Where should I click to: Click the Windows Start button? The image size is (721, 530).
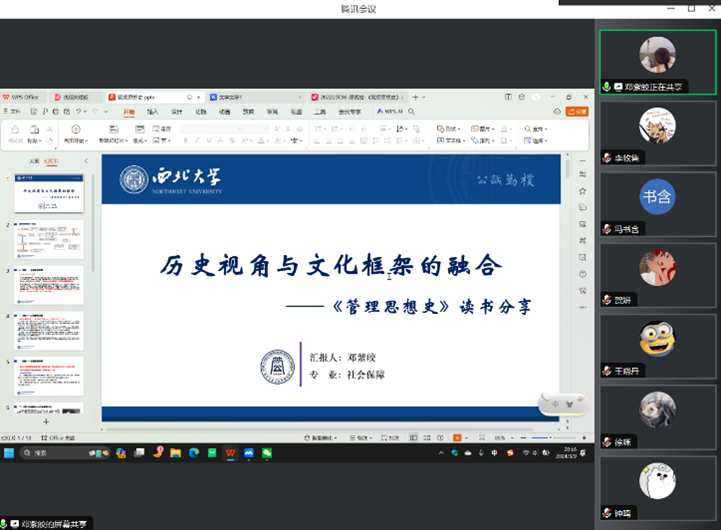pos(10,453)
